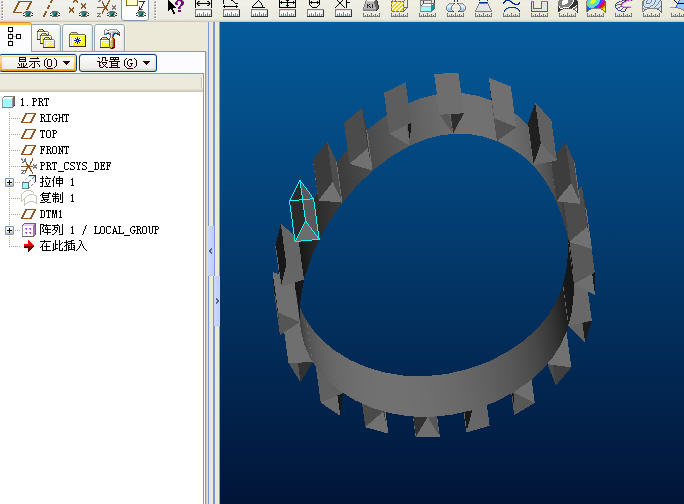
Task: Open the 设置(G) dropdown menu
Action: pos(118,63)
